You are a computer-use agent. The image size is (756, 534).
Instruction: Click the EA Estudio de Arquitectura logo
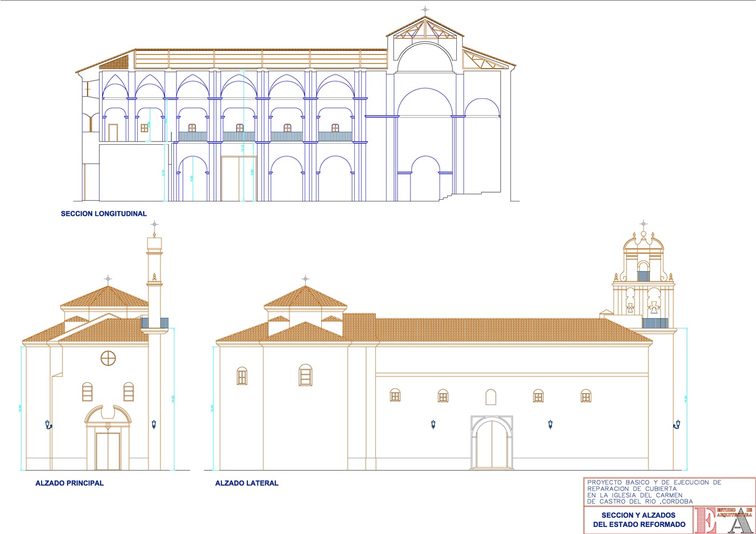[724, 520]
